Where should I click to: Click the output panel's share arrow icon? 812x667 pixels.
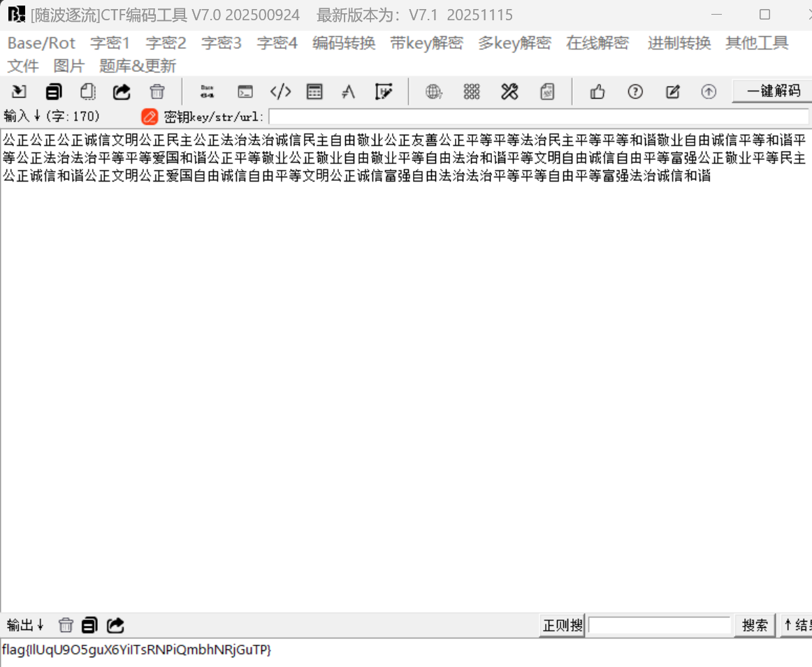[x=116, y=625]
